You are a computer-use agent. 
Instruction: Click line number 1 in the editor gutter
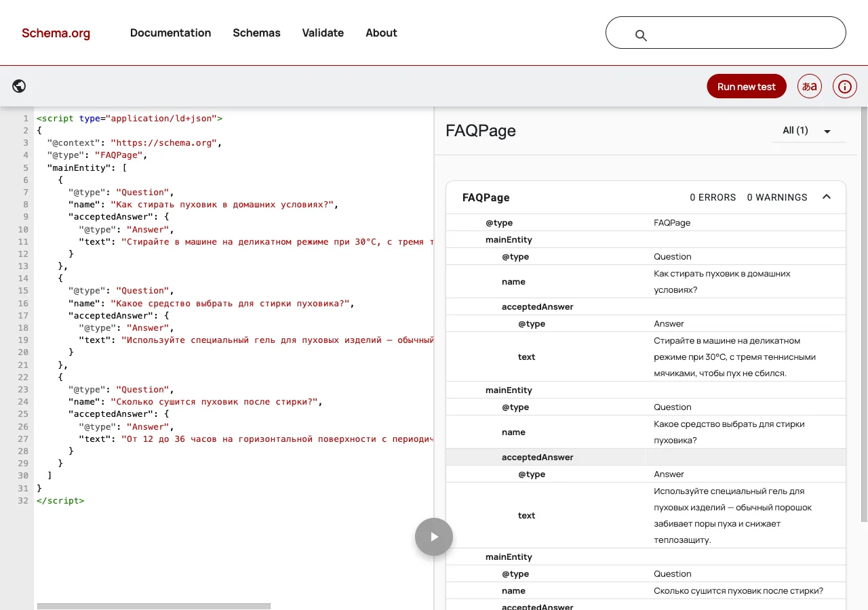(25, 118)
